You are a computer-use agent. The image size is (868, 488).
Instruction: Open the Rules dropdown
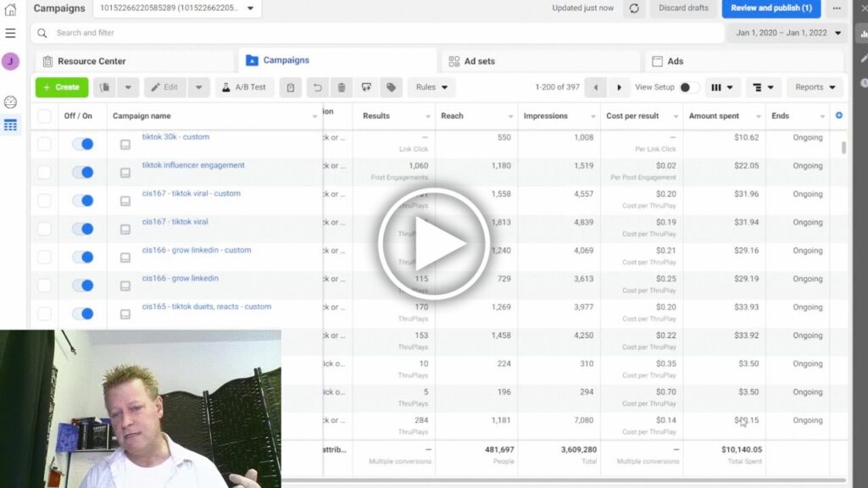tap(431, 87)
